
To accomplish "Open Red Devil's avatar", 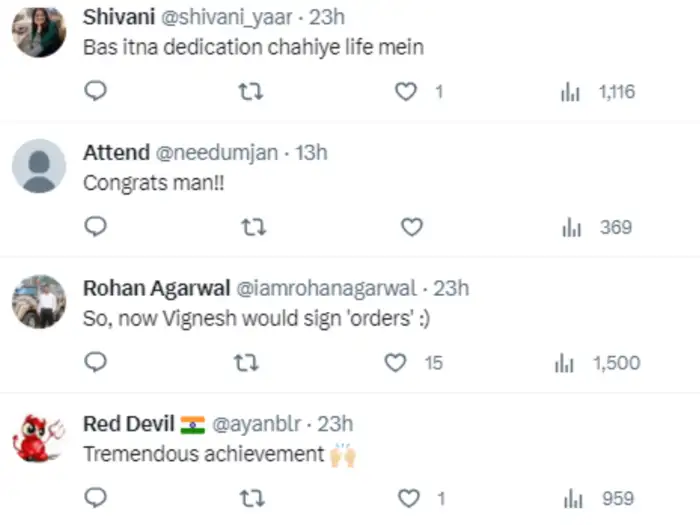I will pos(39,438).
